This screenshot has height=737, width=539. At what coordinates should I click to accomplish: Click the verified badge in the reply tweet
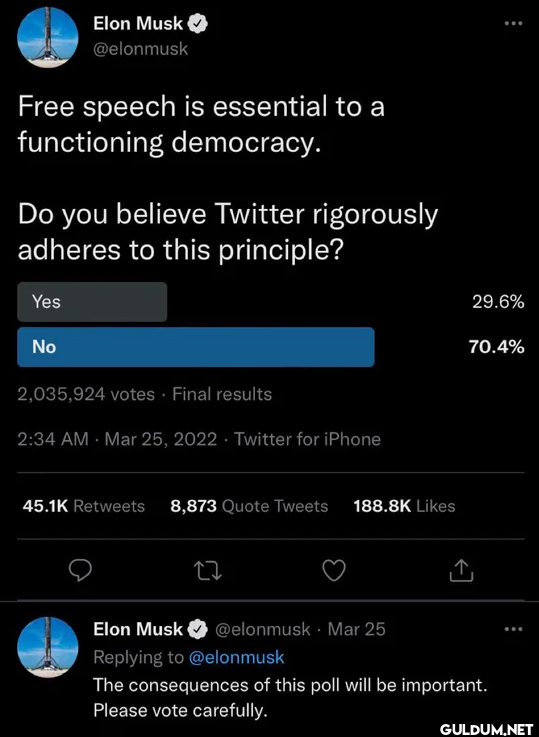click(x=198, y=629)
